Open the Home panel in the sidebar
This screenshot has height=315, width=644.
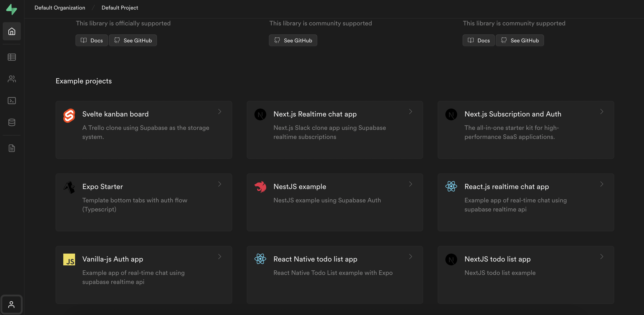click(x=12, y=31)
